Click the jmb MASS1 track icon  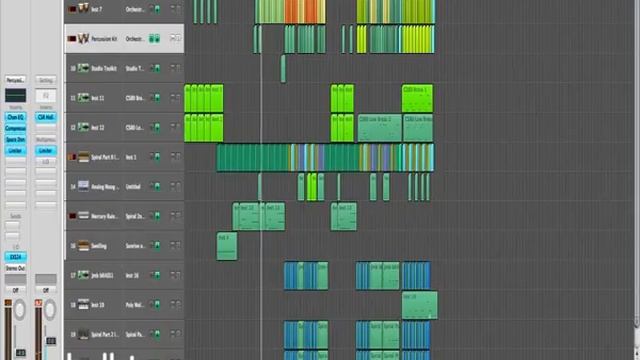tap(83, 275)
